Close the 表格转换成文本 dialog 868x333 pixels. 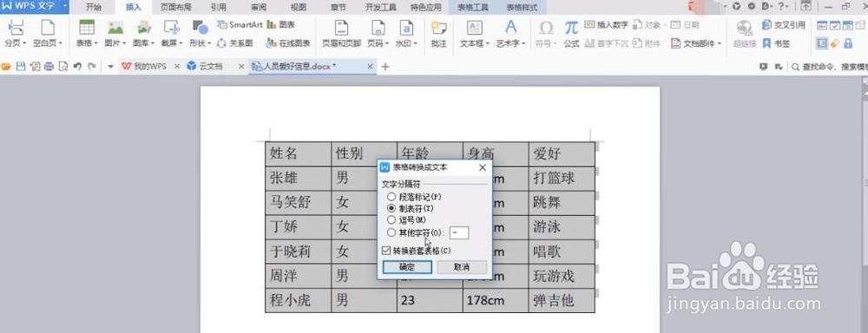coord(482,167)
